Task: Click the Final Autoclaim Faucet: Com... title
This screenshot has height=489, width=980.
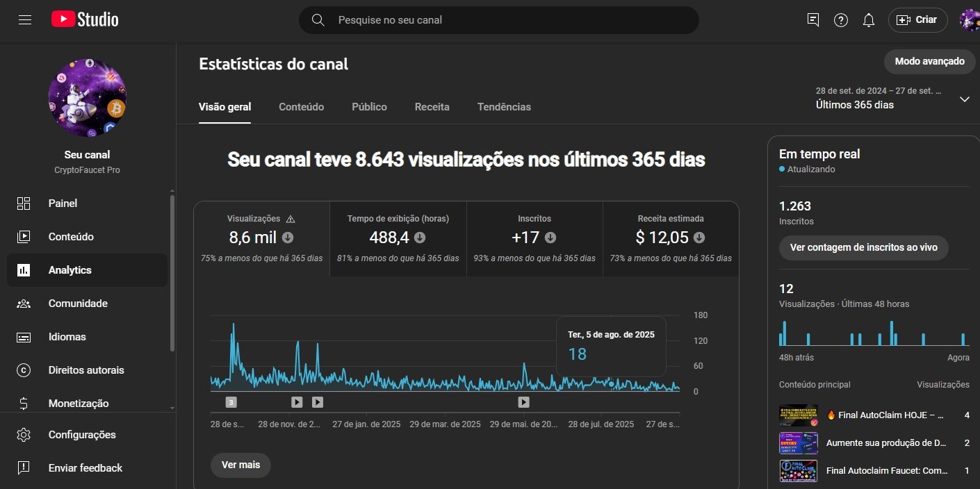Action: coord(888,471)
